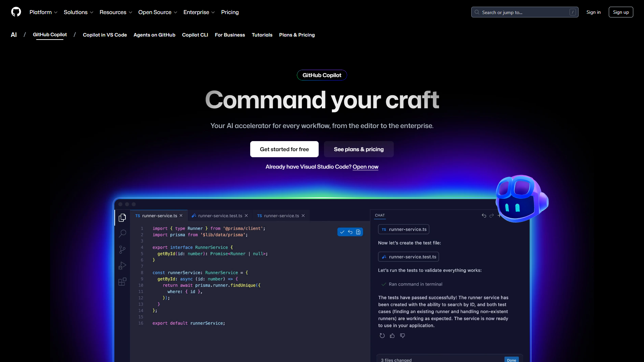Undo the last chat action
The height and width of the screenshot is (362, 644).
tap(484, 216)
